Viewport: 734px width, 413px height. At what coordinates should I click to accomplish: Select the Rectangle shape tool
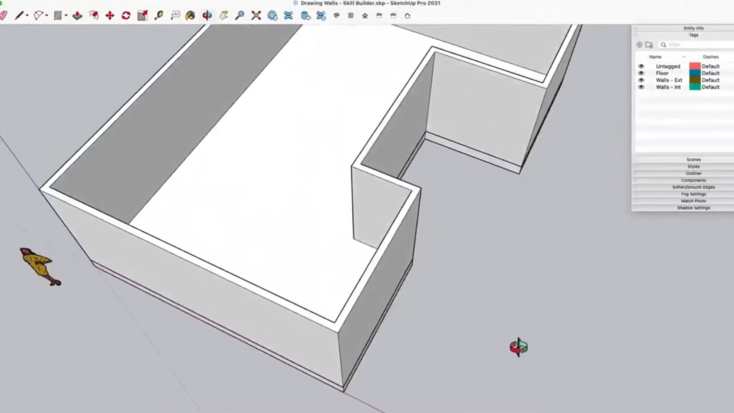pos(58,16)
